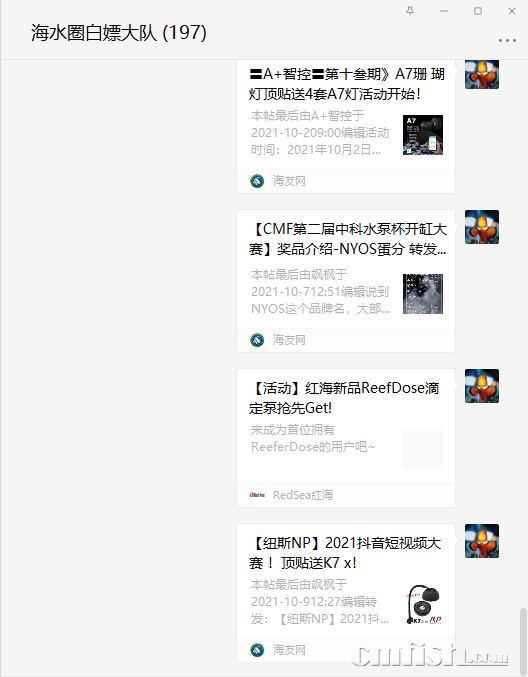Open the 纽斯NP 2021抖音短视频大赛 link

click(x=346, y=593)
